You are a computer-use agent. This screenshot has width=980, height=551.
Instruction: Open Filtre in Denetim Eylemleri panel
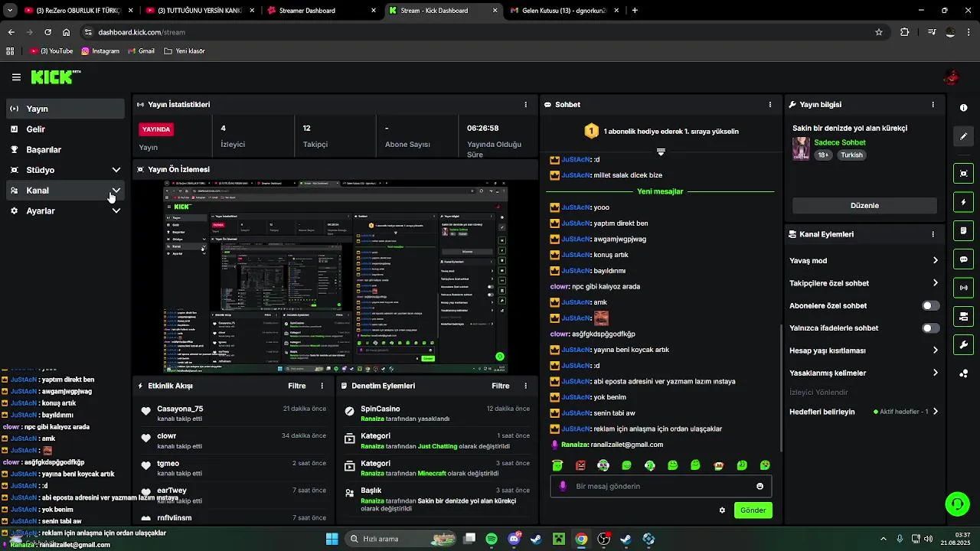pyautogui.click(x=501, y=386)
